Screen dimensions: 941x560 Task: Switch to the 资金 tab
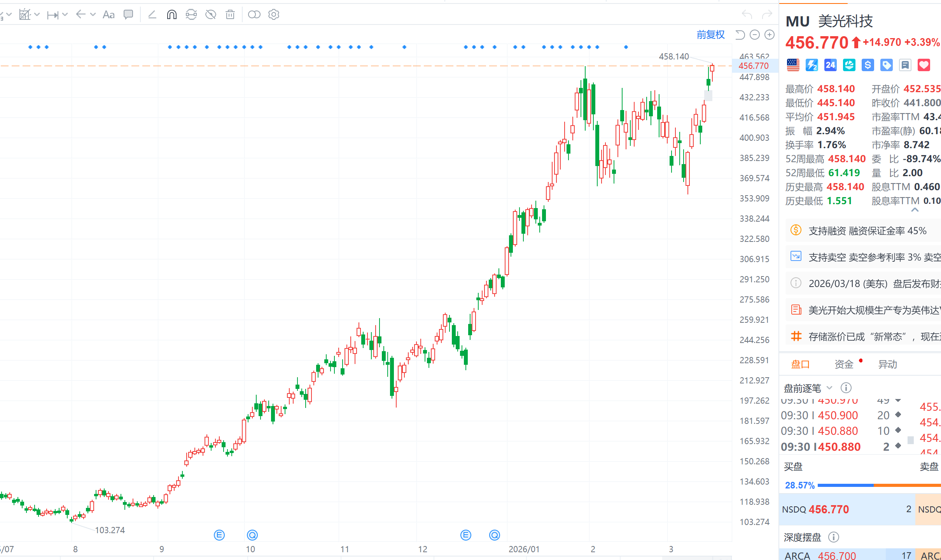click(x=844, y=364)
